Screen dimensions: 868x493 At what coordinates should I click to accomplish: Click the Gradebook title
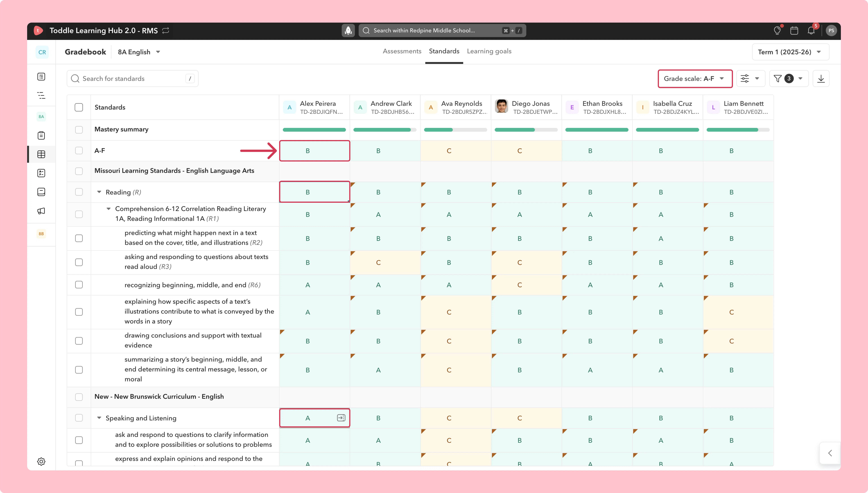point(85,52)
